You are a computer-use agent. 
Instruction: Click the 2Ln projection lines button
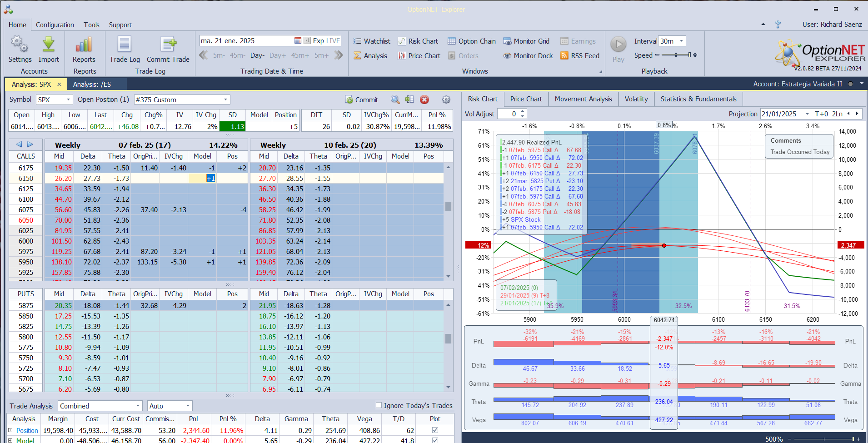[x=838, y=114]
